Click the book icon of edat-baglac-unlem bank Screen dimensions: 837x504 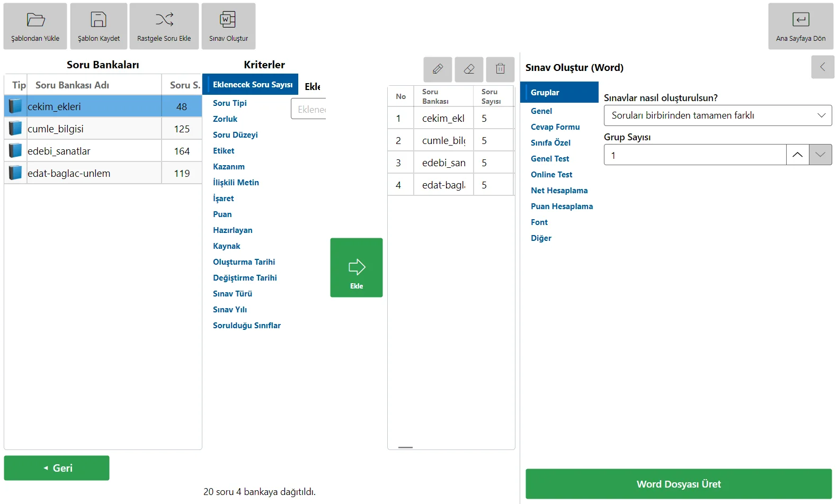click(x=15, y=173)
